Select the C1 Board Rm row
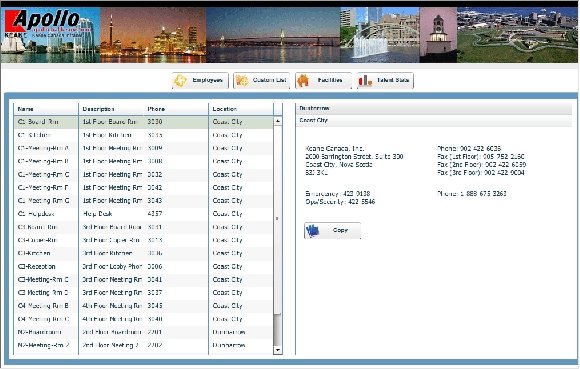 [x=143, y=122]
